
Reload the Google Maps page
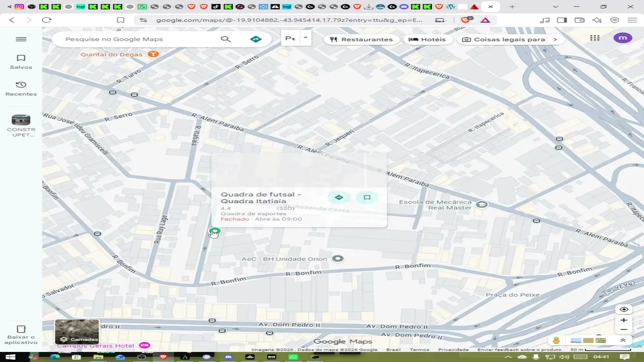coord(47,20)
